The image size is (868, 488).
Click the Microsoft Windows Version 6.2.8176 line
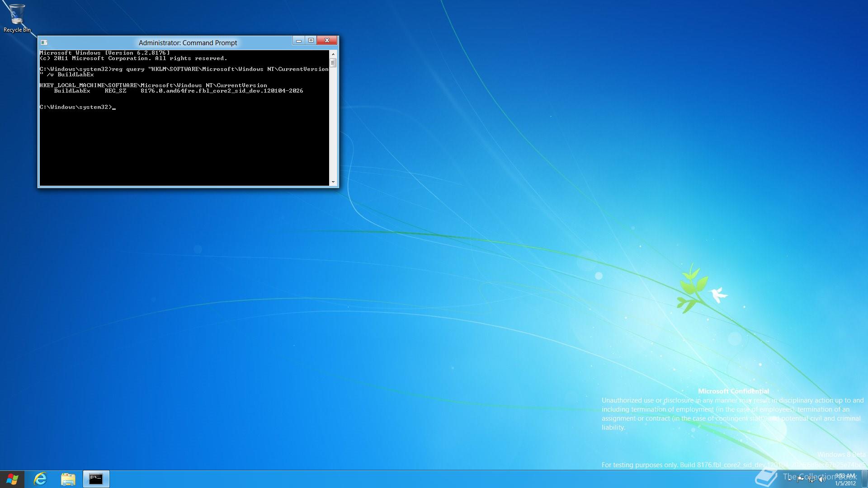click(105, 53)
